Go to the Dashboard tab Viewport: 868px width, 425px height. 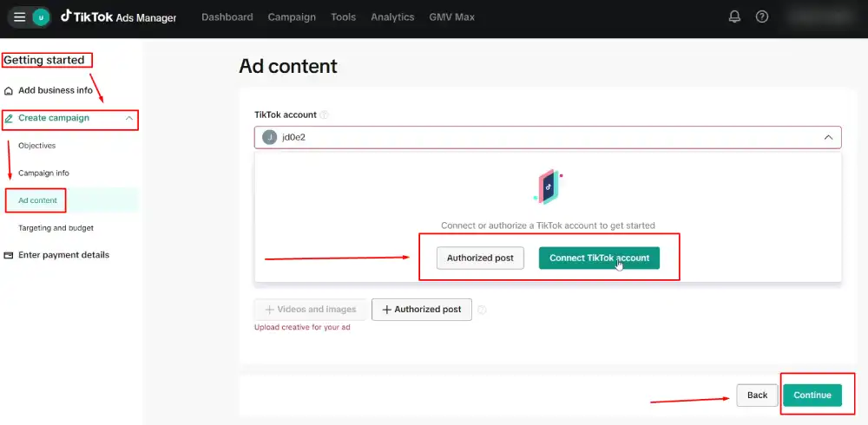click(227, 17)
